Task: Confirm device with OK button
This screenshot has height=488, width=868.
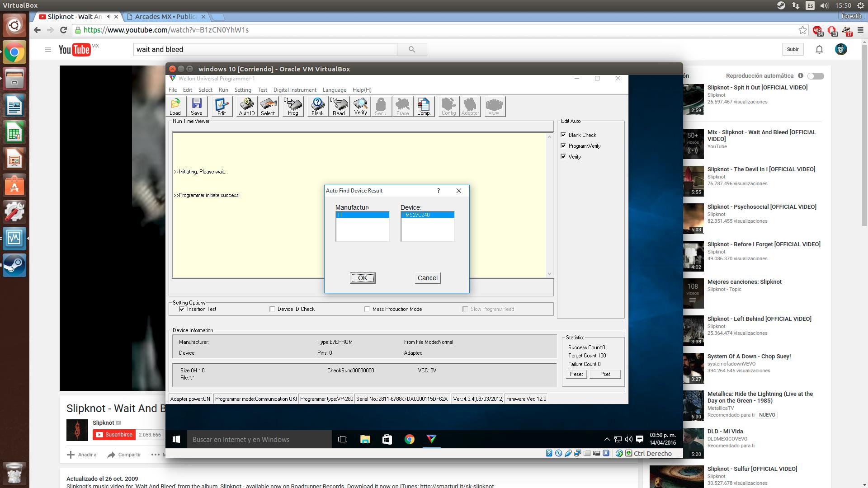Action: pyautogui.click(x=363, y=278)
